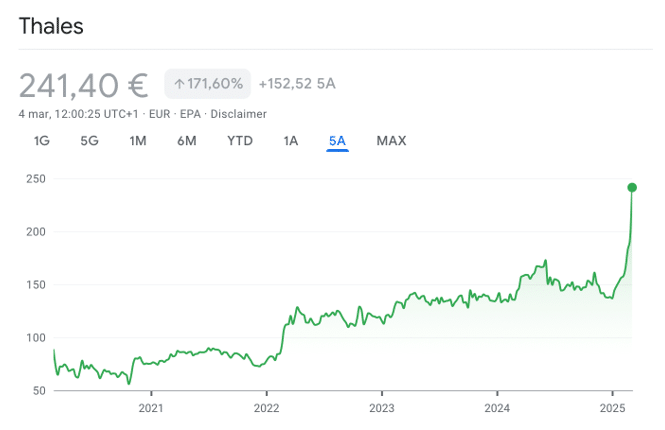
Task: Click the 50 y-axis label
Action: 39,391
